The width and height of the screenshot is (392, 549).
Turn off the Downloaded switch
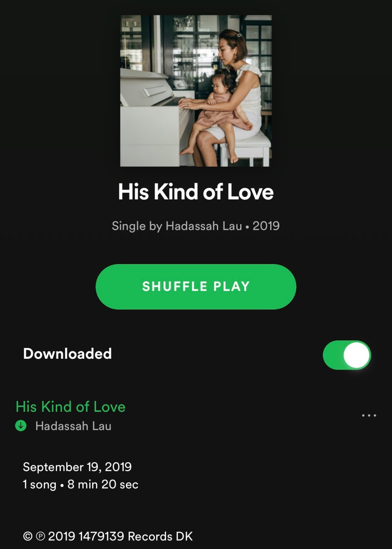[347, 355]
